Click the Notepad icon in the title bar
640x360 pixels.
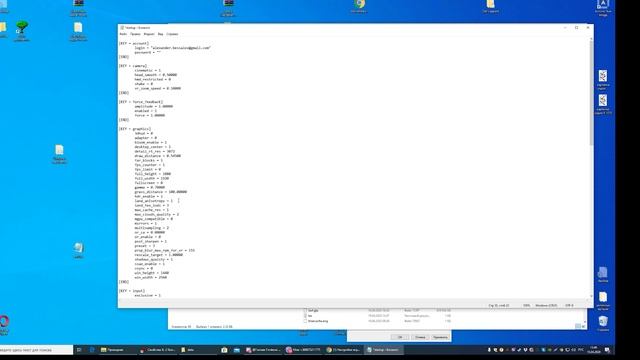[122, 28]
